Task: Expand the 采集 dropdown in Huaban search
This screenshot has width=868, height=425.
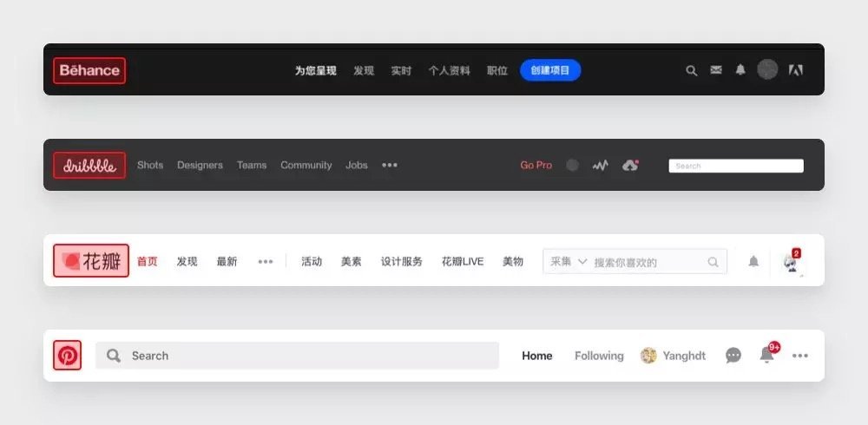Action: click(x=569, y=261)
